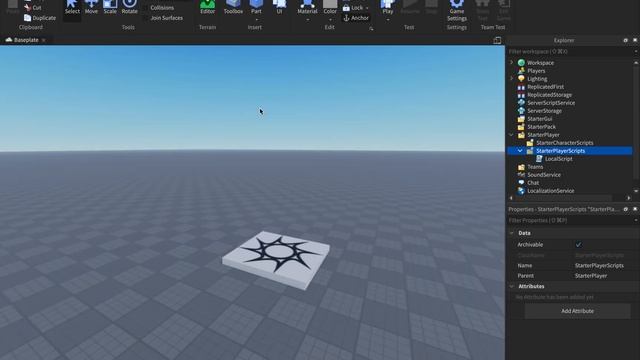Toggle Anchor on the selection
Screen dimensions: 640x360
[356, 18]
